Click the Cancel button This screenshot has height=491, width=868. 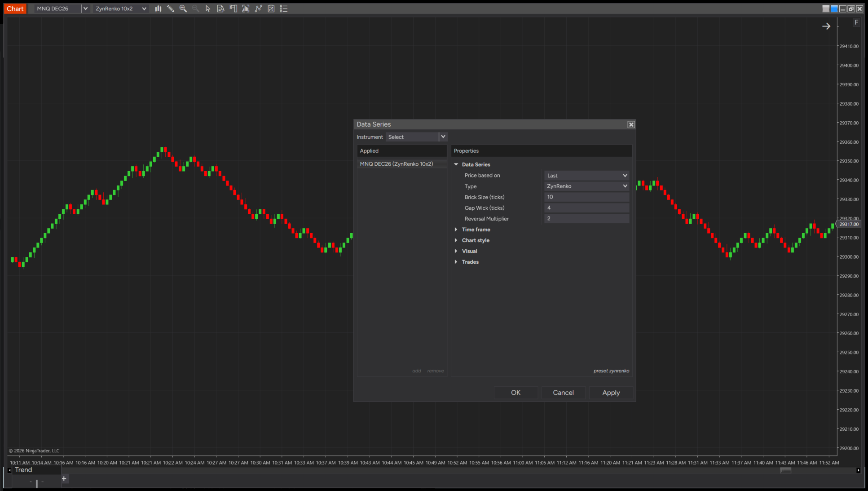563,393
